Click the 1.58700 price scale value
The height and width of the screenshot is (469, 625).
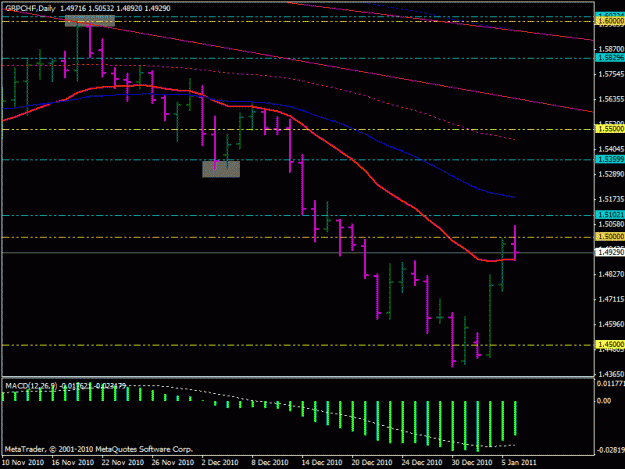[611, 49]
